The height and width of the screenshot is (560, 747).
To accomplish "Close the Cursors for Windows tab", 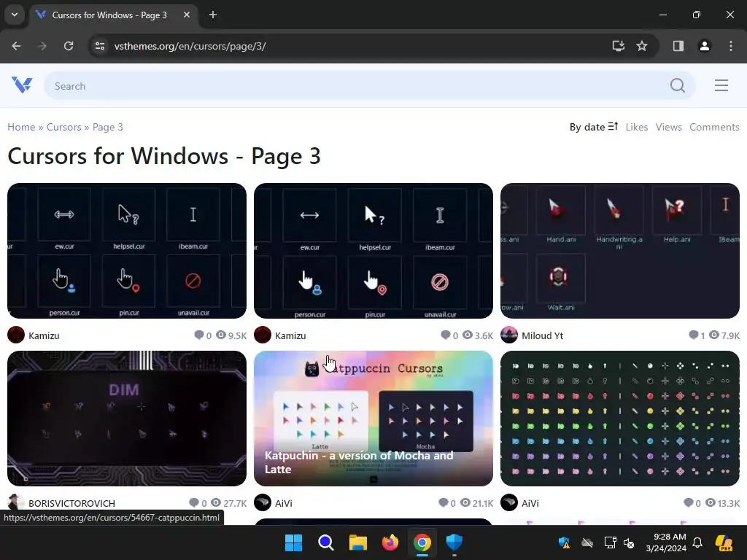I will (x=187, y=15).
